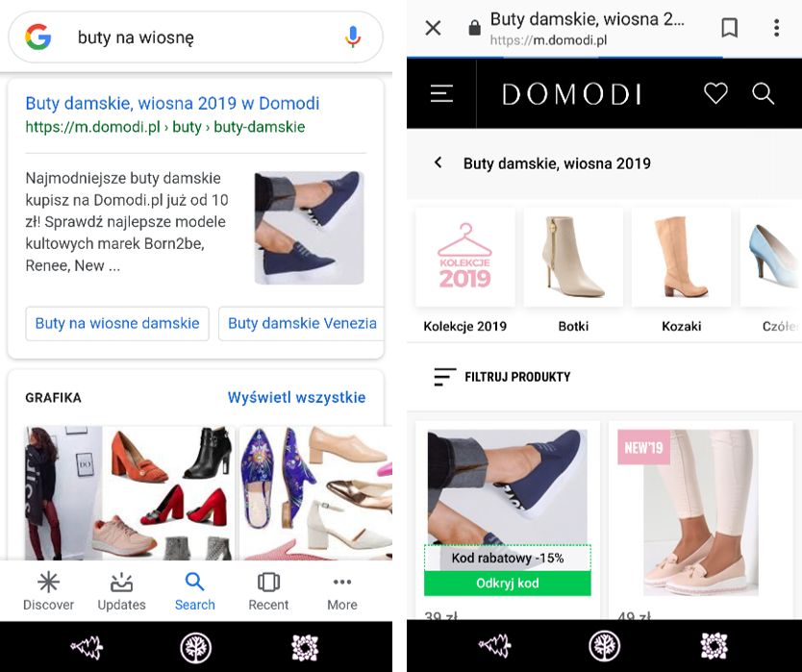Edit the buty na wiosnę search field

tap(192, 37)
